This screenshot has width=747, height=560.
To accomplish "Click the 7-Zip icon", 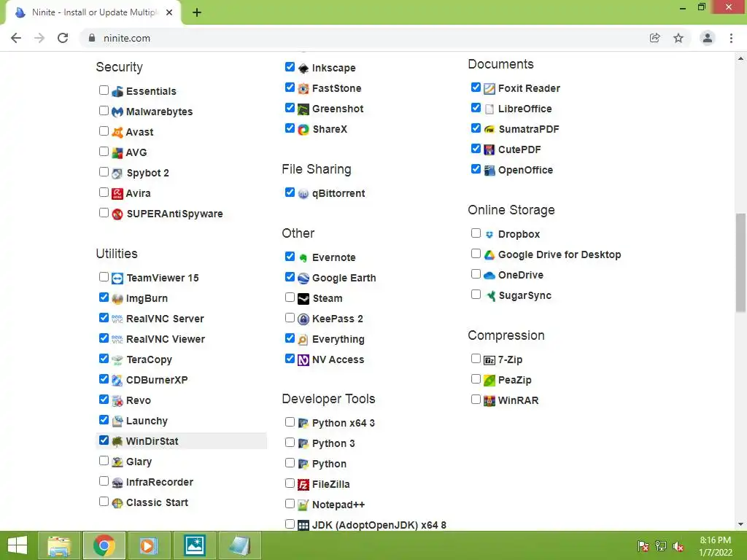I will [x=489, y=360].
